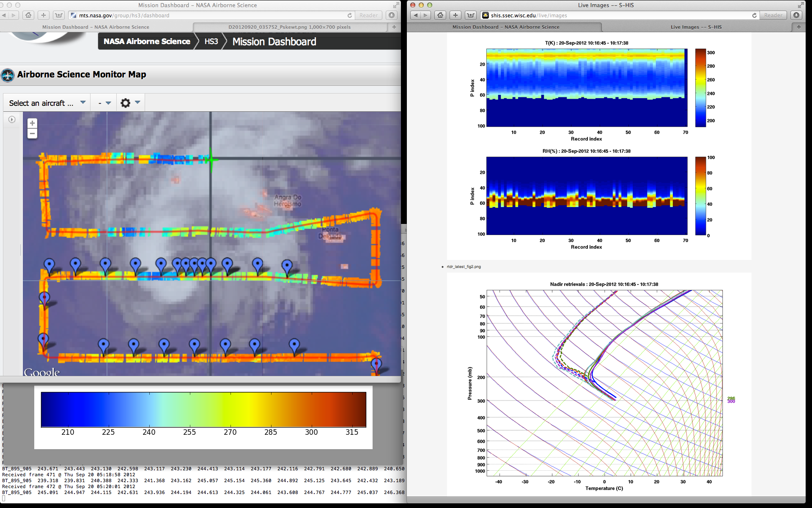
Task: Add new tab in Live Images window
Action: pos(798,27)
